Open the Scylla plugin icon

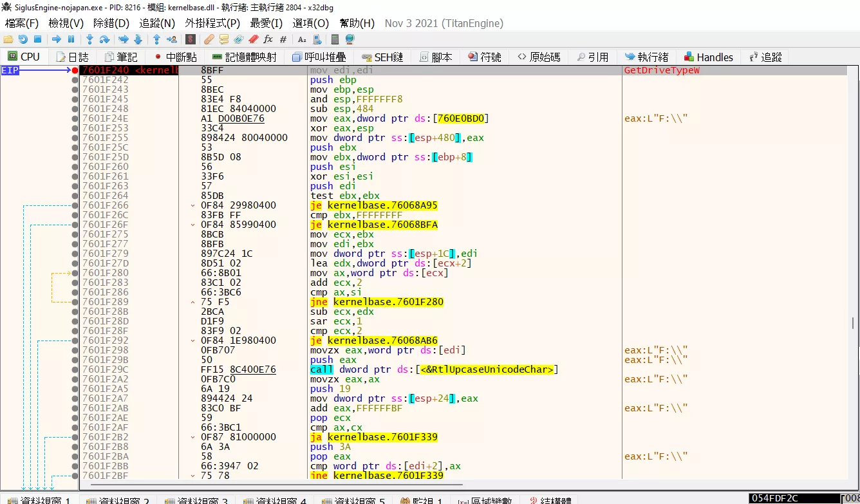tap(191, 39)
